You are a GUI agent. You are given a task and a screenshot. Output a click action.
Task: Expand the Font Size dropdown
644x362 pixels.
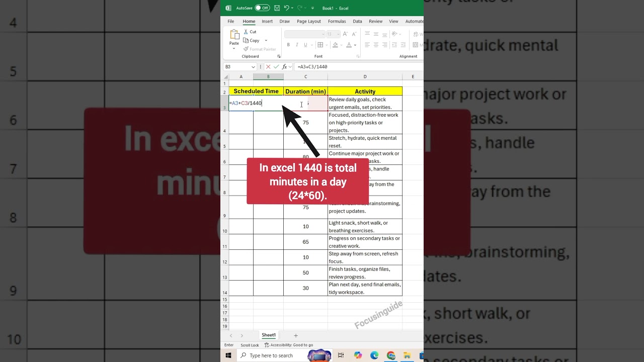pyautogui.click(x=338, y=34)
